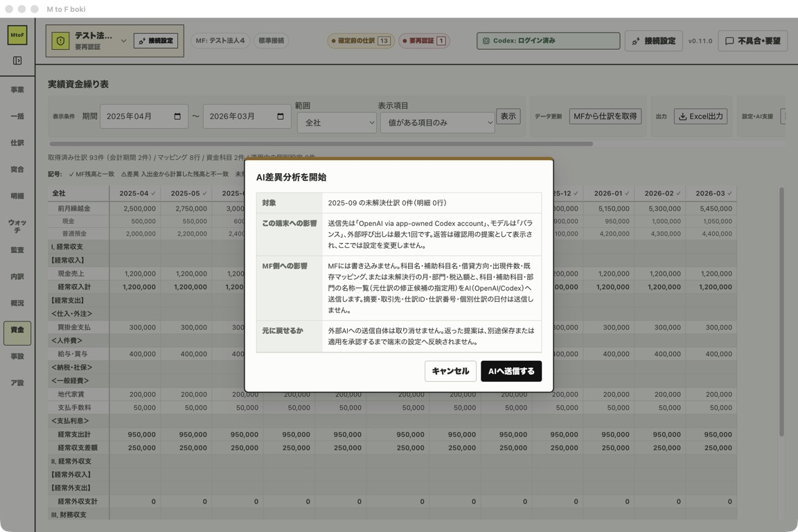The image size is (798, 532).
Task: Click the vertical scrollbar beside the table
Action: pos(781,312)
